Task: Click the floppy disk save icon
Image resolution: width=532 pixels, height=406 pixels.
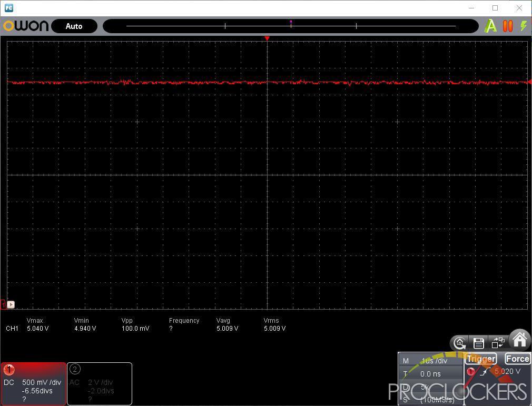Action: click(478, 343)
